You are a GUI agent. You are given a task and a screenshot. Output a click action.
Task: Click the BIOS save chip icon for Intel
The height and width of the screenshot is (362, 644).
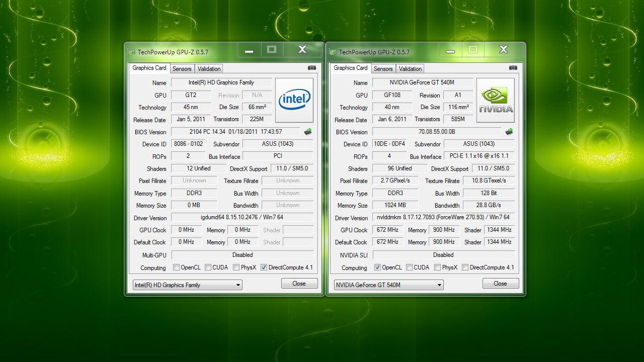pos(307,132)
